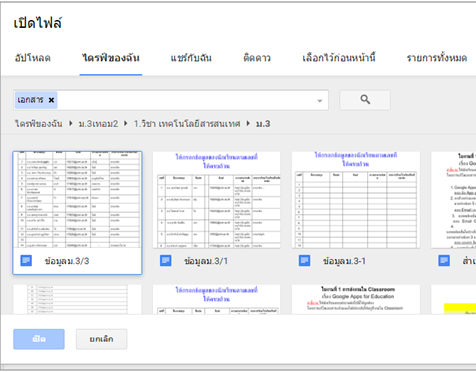
Task: Open the ติดดาว tab
Action: coord(257,58)
